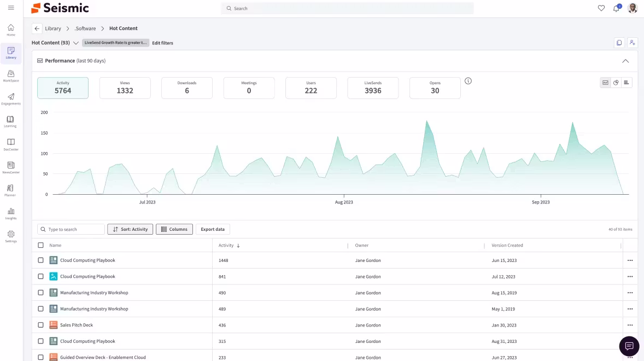Click the Edit filters link

coord(163,43)
